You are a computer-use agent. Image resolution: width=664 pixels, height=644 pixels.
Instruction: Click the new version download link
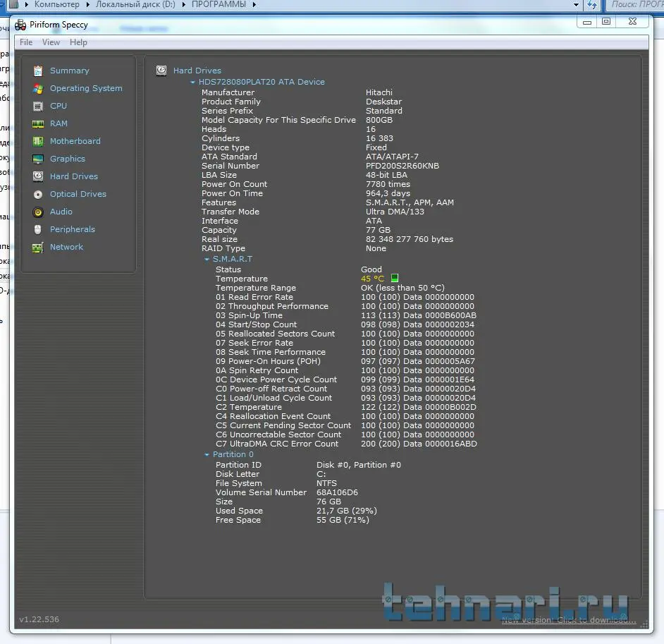tap(568, 620)
